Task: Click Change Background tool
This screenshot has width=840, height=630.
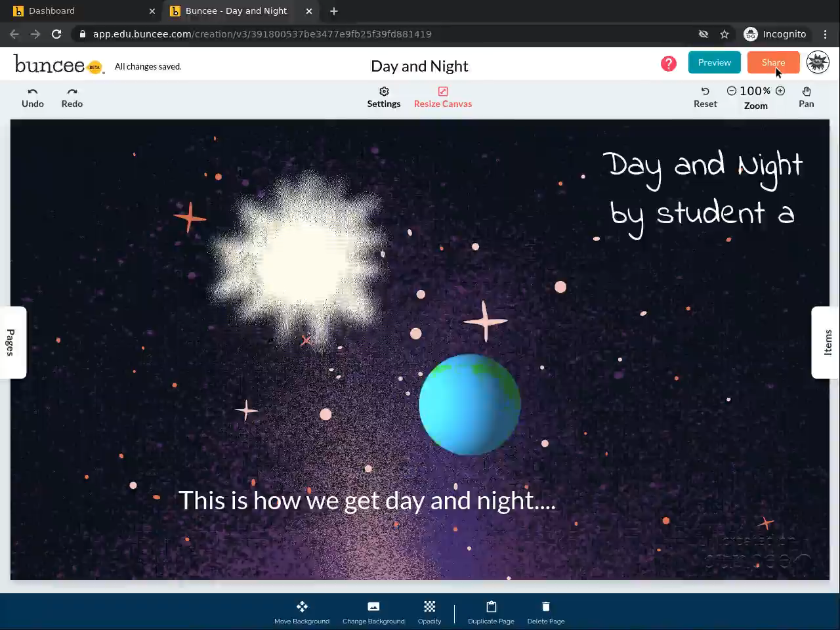Action: (x=373, y=612)
